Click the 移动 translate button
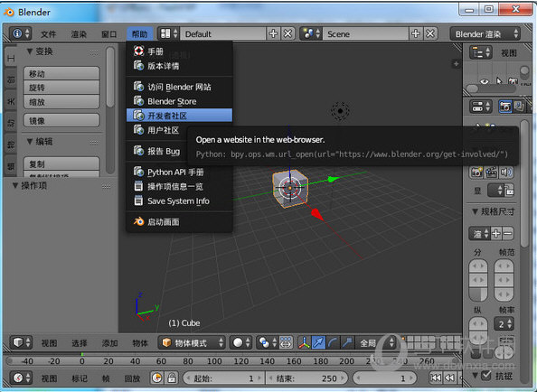 [x=61, y=73]
